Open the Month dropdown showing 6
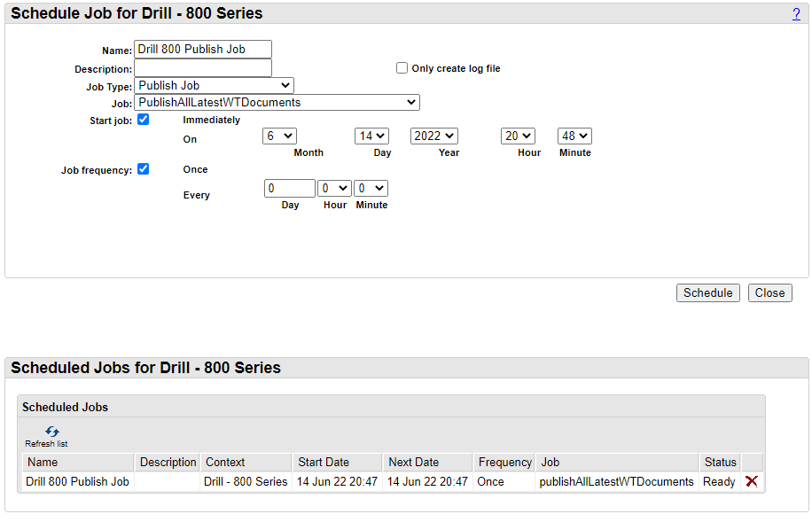This screenshot has height=522, width=812. click(279, 136)
